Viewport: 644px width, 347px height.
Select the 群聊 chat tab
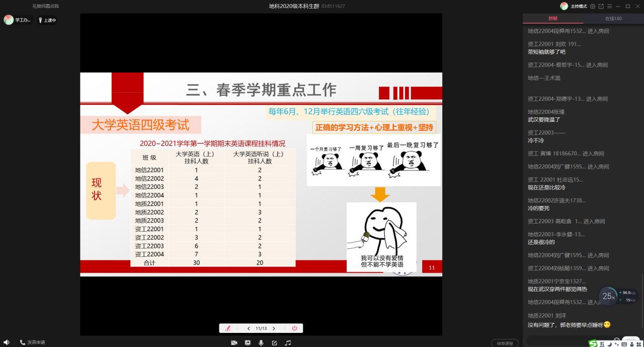point(552,19)
